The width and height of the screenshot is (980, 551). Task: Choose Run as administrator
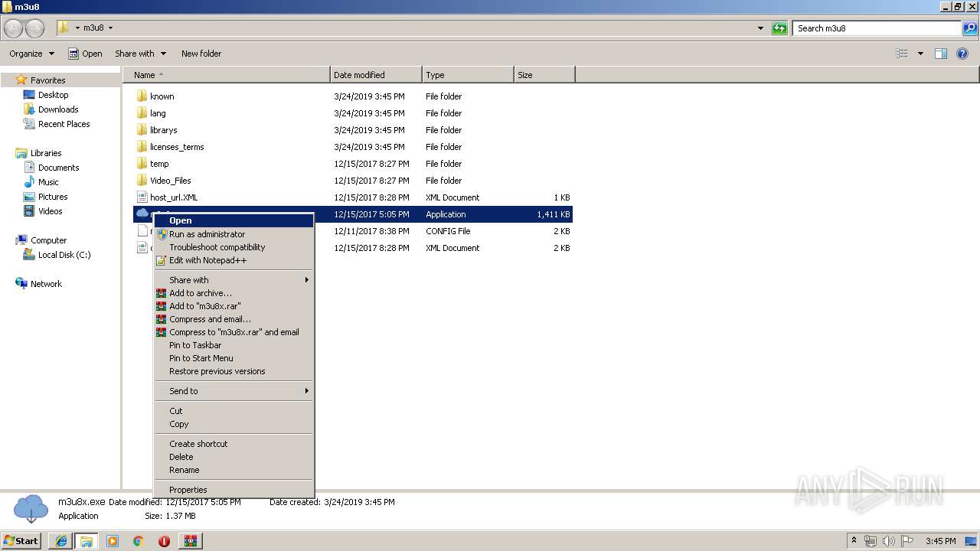(x=234, y=234)
